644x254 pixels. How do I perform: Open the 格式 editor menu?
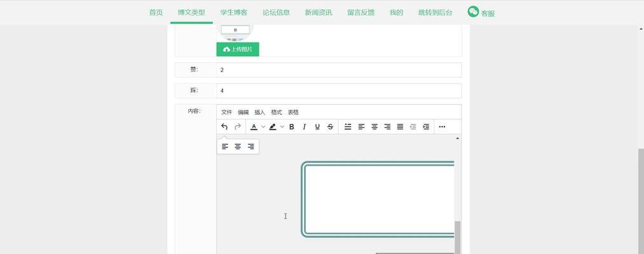click(x=277, y=112)
